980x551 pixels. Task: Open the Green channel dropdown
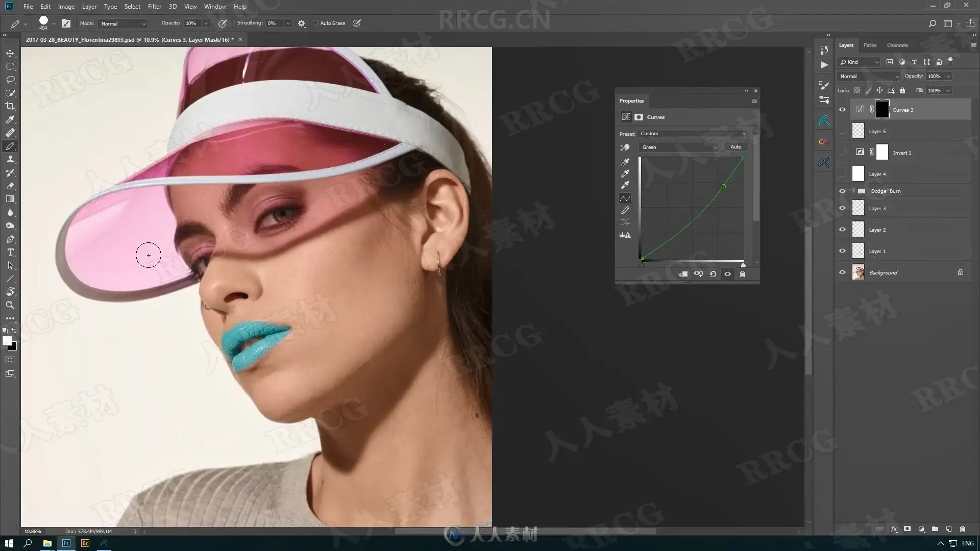679,147
